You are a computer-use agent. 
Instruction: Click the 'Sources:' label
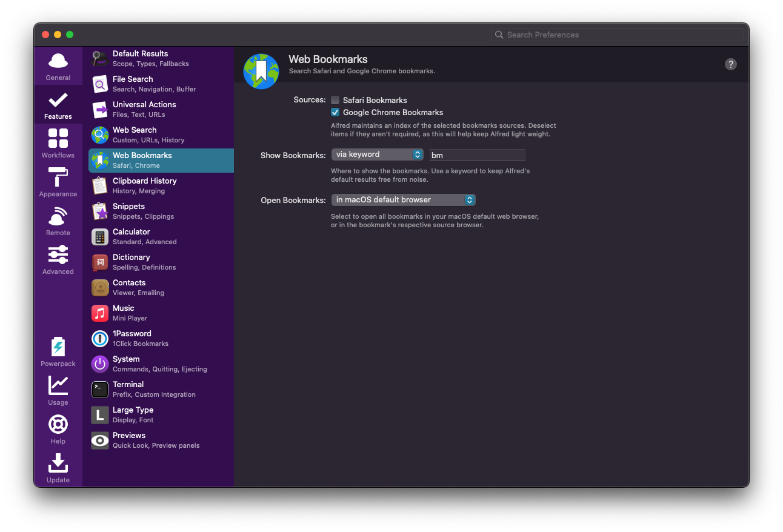point(310,100)
